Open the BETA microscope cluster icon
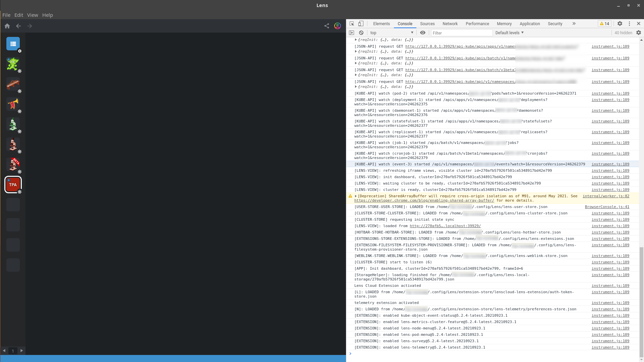 point(13,164)
